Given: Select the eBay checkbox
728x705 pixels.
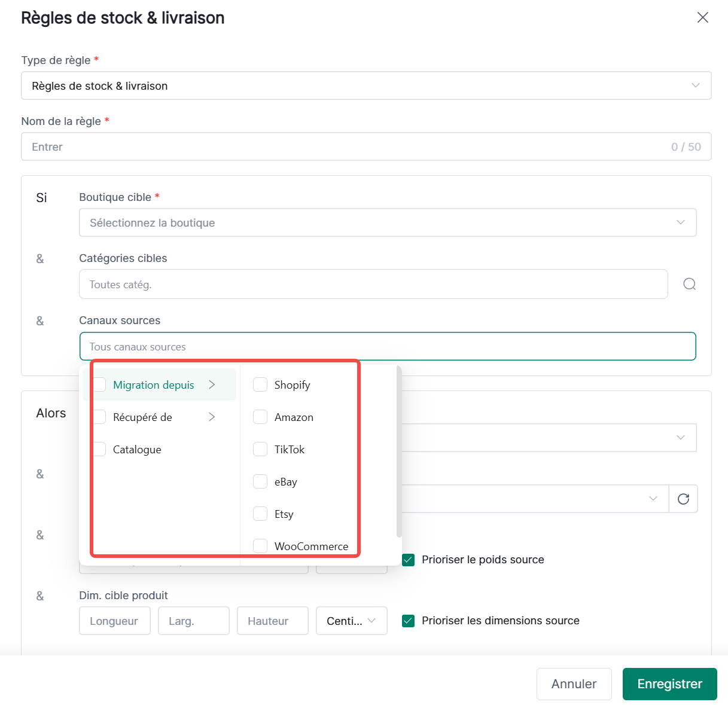Looking at the screenshot, I should pyautogui.click(x=260, y=481).
